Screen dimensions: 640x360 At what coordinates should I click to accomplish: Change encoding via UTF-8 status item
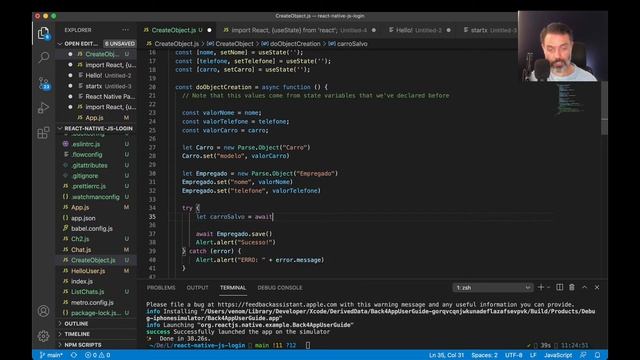(513, 355)
